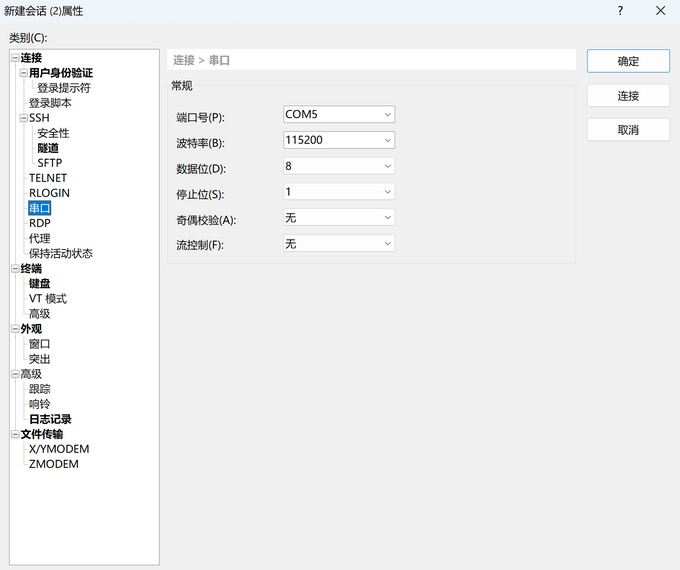Click the 取消 button

point(628,130)
